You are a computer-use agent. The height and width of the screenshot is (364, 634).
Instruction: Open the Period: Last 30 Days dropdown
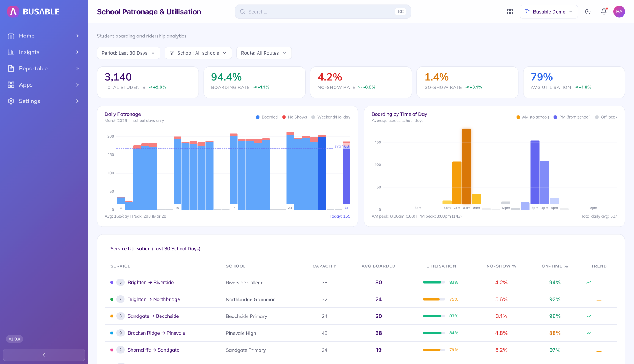pos(128,53)
